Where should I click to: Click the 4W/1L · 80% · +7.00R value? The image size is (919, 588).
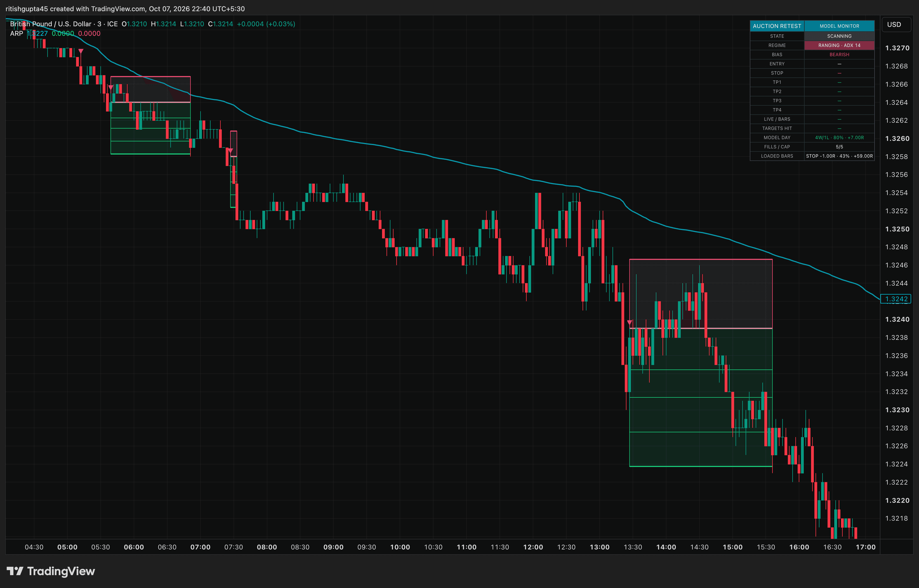click(x=839, y=137)
